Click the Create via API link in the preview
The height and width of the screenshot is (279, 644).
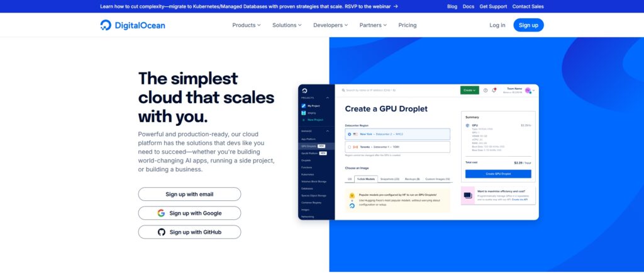click(519, 199)
